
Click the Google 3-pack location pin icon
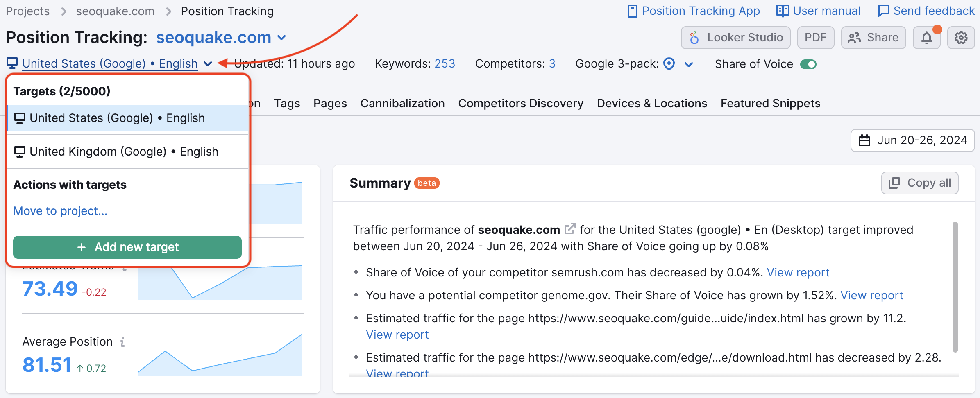669,64
